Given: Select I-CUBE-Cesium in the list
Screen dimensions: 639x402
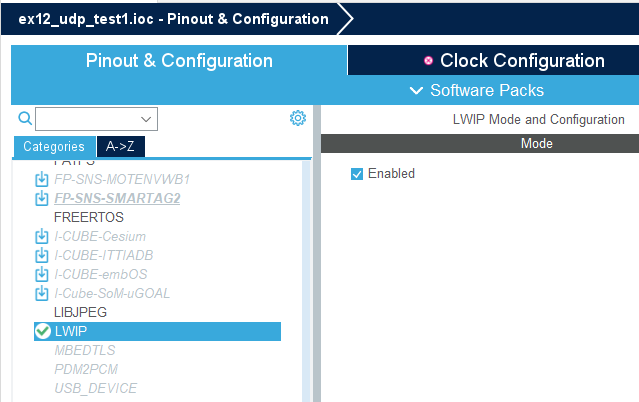Looking at the screenshot, I should pyautogui.click(x=100, y=236).
